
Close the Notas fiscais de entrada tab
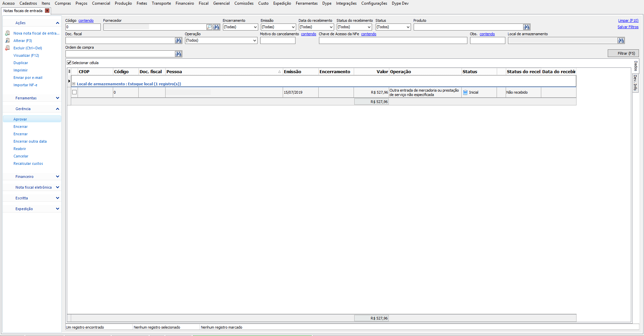pyautogui.click(x=47, y=11)
